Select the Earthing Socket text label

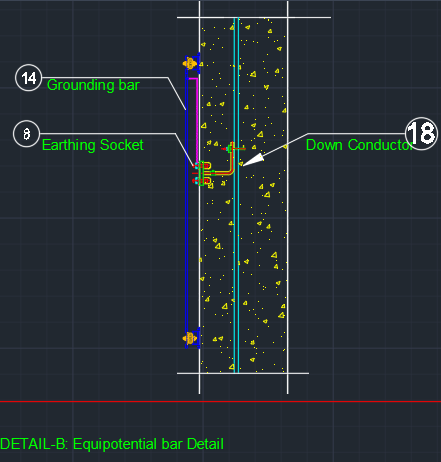pyautogui.click(x=93, y=145)
